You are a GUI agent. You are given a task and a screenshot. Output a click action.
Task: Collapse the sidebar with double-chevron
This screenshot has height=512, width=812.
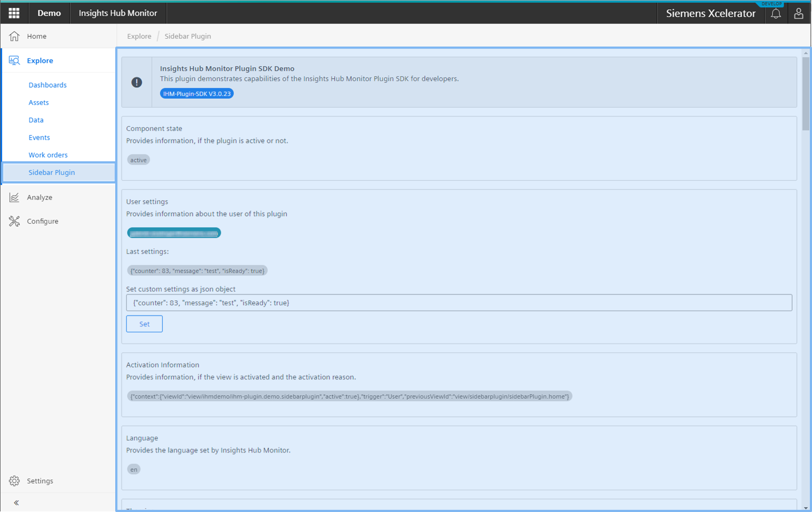(x=16, y=503)
